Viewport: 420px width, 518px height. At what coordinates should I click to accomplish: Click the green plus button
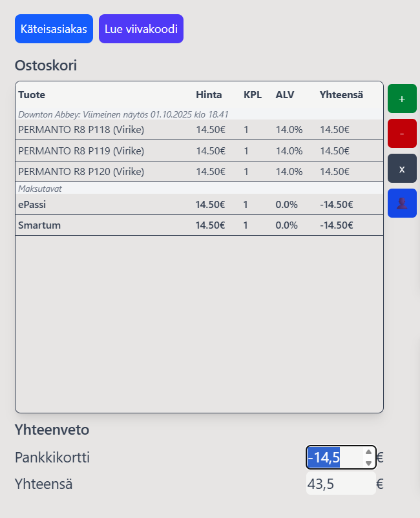(402, 99)
